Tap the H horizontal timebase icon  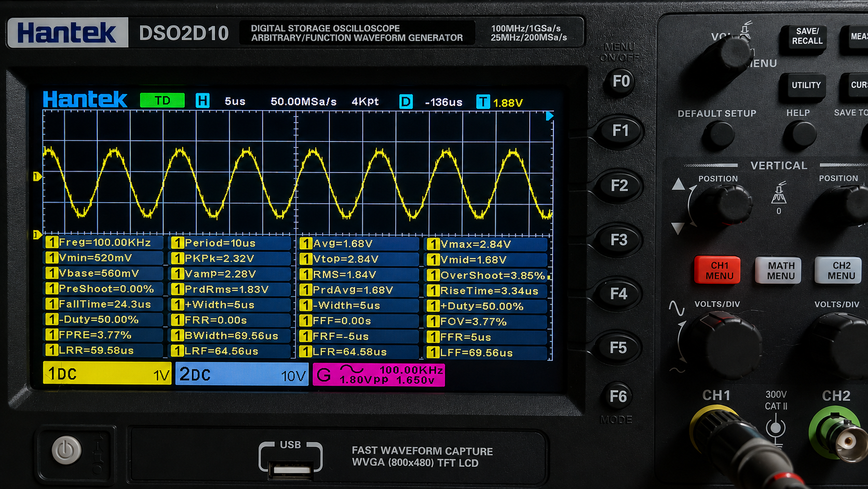coord(202,101)
